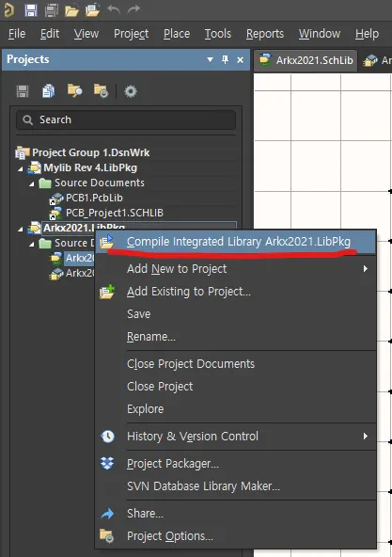Open the Project menu
This screenshot has width=392, height=557.
click(x=131, y=34)
